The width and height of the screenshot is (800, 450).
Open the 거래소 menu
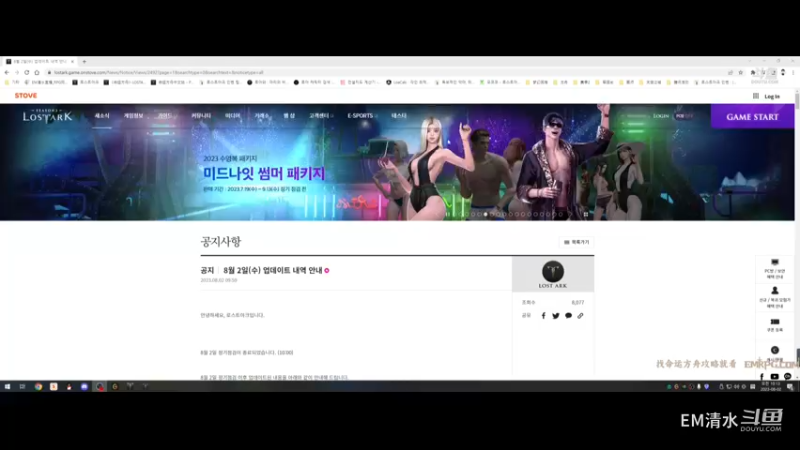pos(261,116)
